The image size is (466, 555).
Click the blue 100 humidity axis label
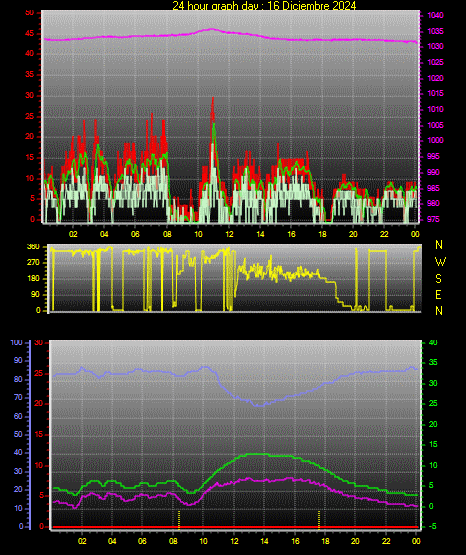[17, 342]
